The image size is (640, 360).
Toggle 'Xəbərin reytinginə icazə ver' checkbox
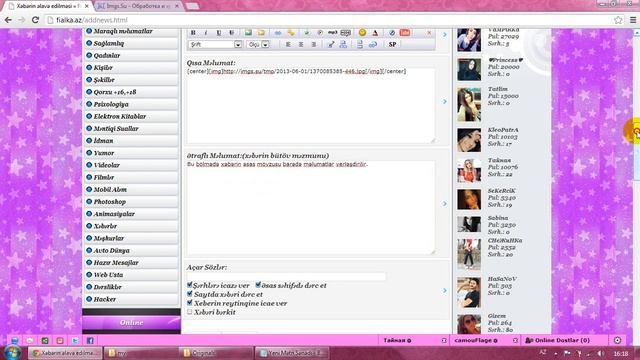189,302
